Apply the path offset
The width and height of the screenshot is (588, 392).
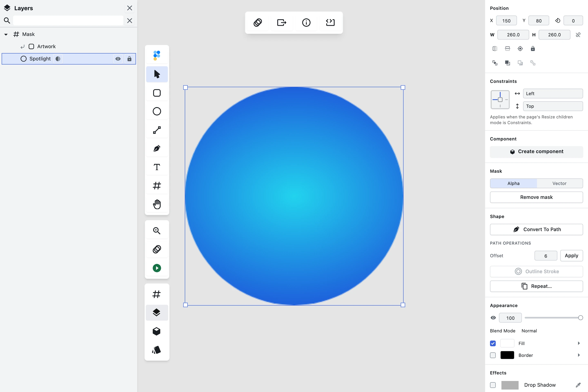[x=571, y=255]
